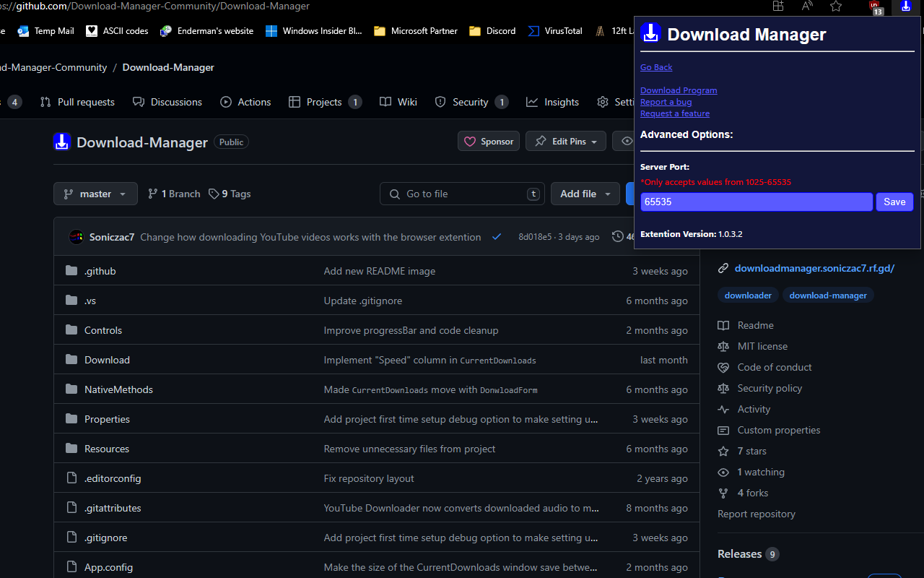Click the scale icon next to MIT license

[723, 347]
